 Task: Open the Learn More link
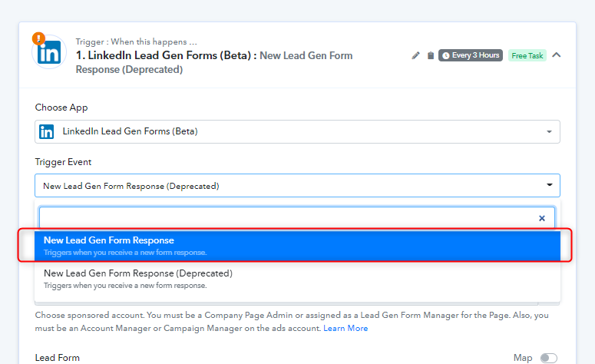tap(345, 329)
